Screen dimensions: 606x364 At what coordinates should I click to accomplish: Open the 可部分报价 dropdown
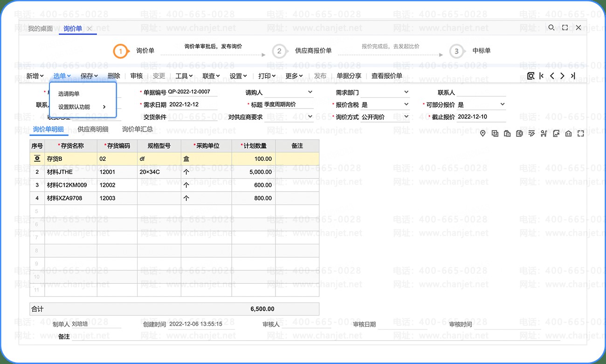[502, 104]
